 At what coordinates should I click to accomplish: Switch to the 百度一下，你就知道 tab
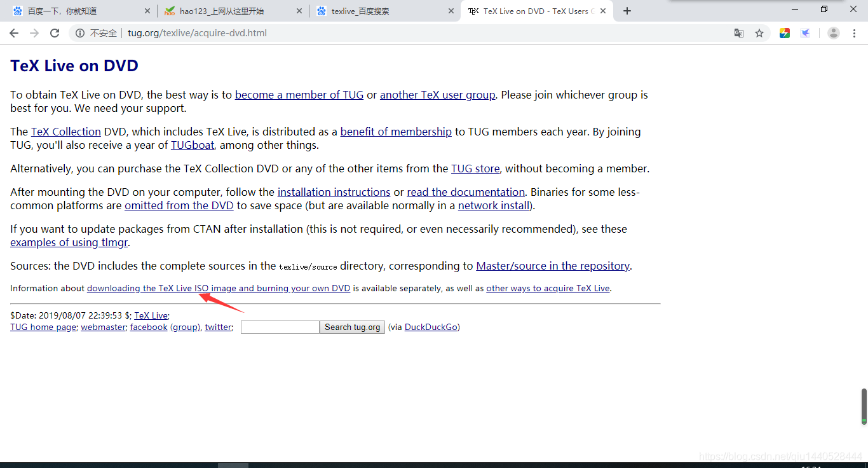pos(80,11)
